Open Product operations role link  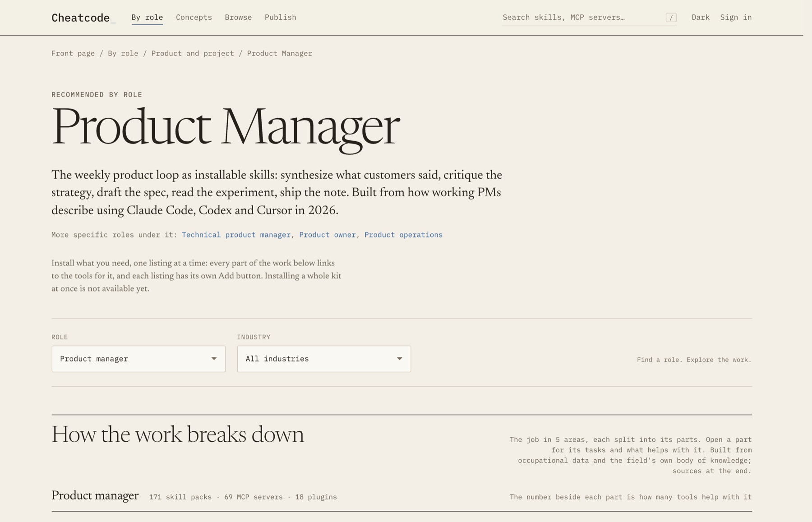point(403,235)
